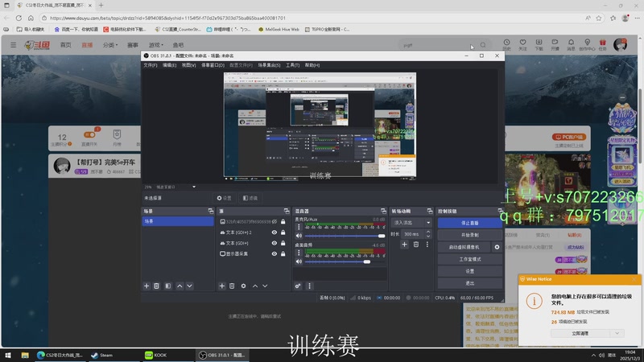
Task: Delete the scene transition with the trash icon
Action: tap(416, 245)
